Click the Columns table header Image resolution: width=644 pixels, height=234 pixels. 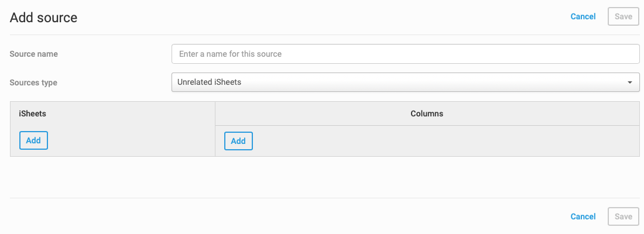pos(427,113)
